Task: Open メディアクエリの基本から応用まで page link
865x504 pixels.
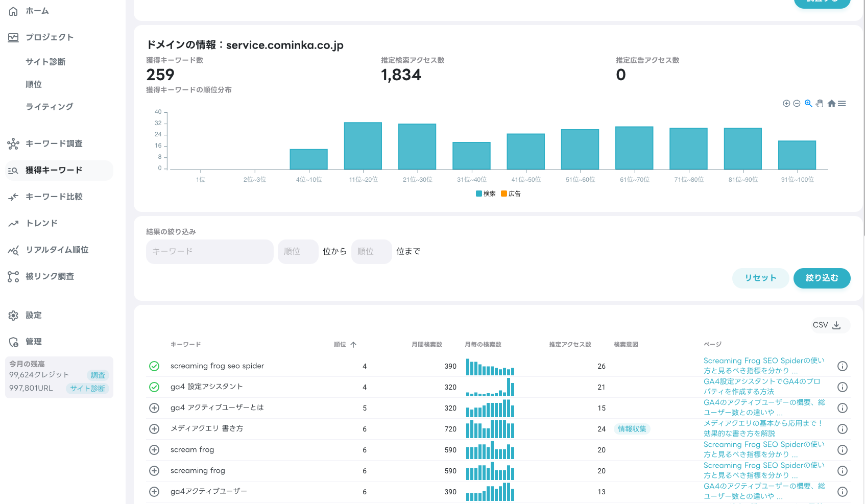Action: (x=763, y=428)
